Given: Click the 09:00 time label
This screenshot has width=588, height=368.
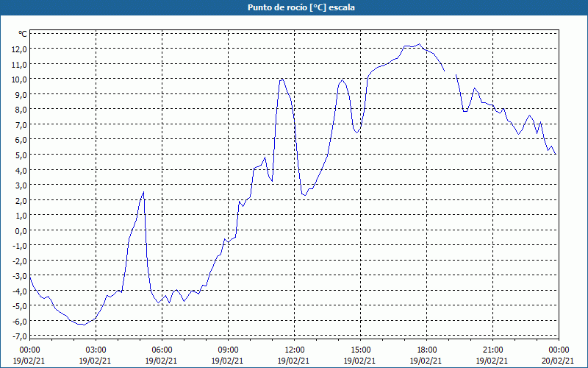Looking at the screenshot, I should pyautogui.click(x=228, y=350).
